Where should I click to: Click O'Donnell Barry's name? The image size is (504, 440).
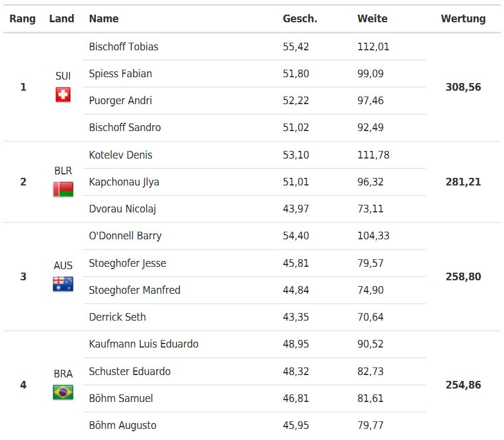click(x=125, y=236)
